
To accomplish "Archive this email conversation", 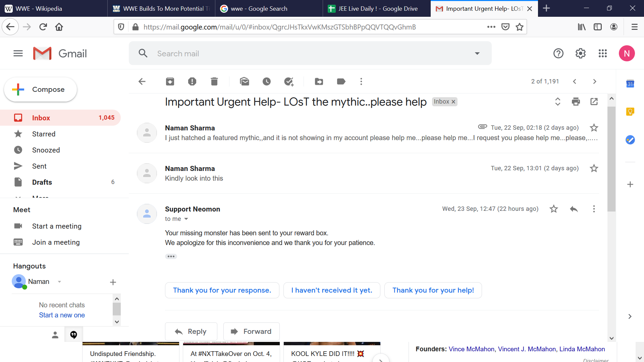I will coord(170,81).
